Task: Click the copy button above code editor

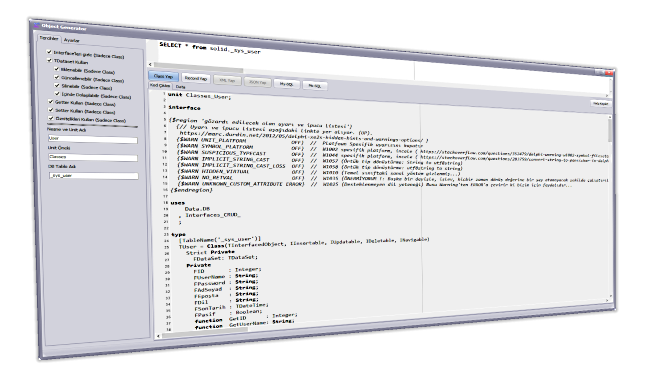Action: [600, 103]
